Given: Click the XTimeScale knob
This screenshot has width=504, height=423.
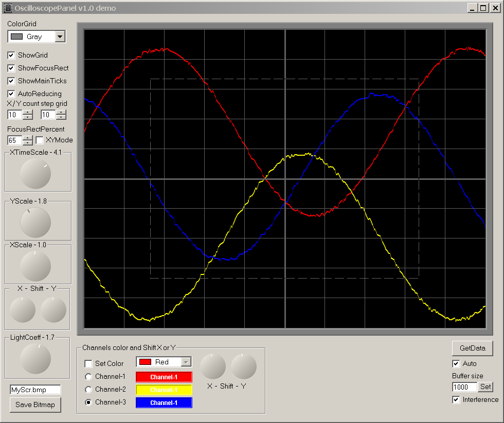Looking at the screenshot, I should pyautogui.click(x=35, y=174).
